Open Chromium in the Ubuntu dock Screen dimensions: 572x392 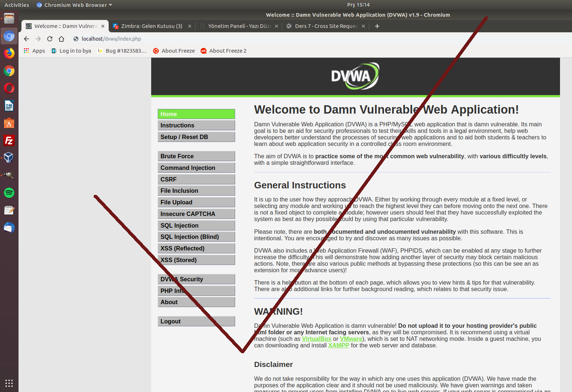(9, 36)
